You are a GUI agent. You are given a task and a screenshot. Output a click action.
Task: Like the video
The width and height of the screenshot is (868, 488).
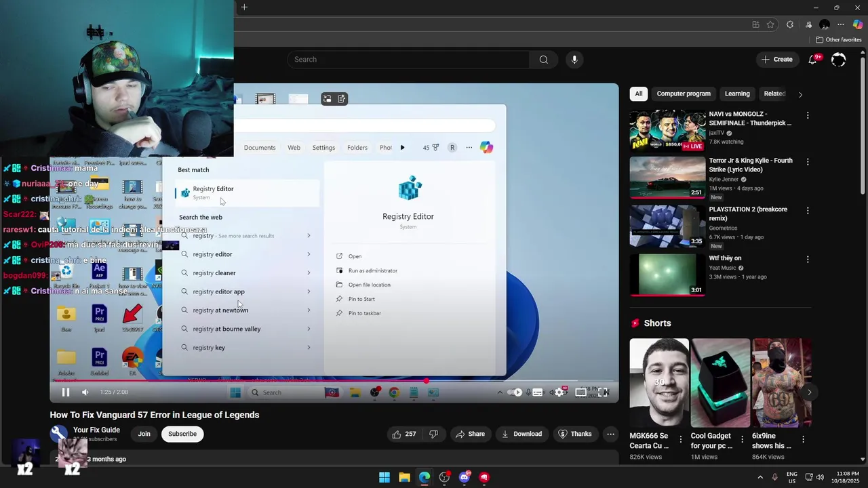tap(404, 434)
